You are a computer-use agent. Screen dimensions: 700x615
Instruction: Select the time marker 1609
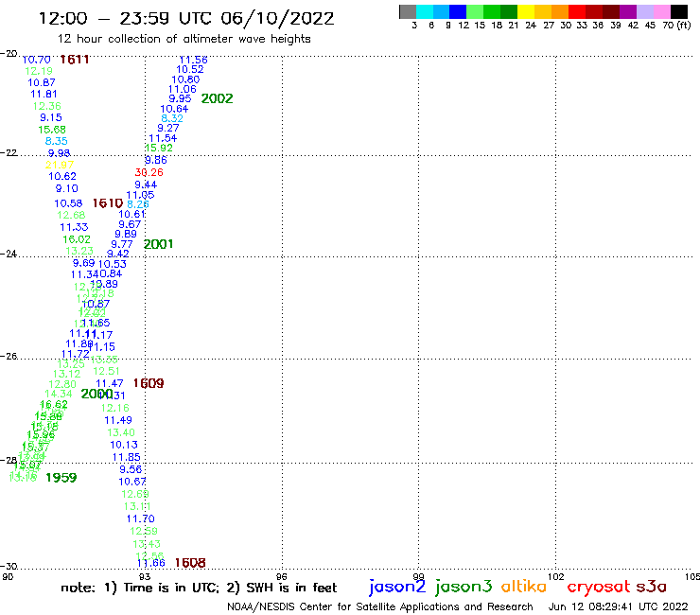149,383
